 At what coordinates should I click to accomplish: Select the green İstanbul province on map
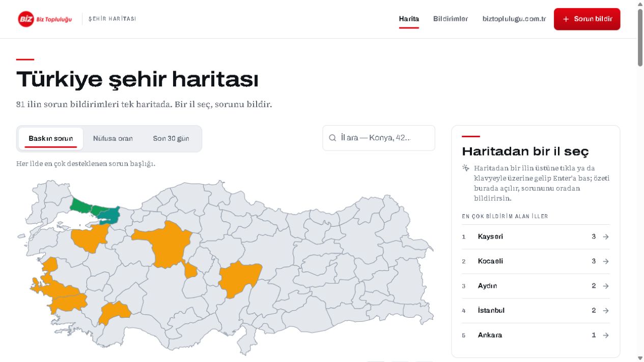tap(80, 206)
